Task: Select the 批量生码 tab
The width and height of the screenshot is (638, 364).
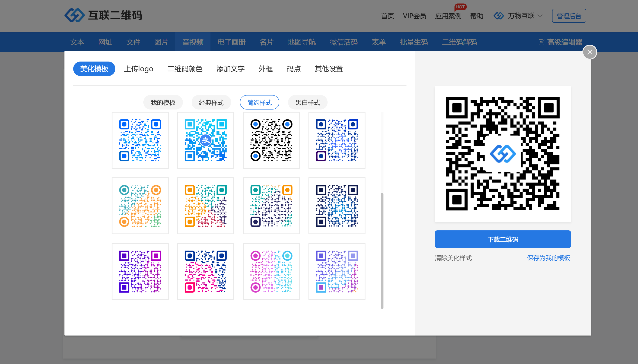Action: (413, 42)
